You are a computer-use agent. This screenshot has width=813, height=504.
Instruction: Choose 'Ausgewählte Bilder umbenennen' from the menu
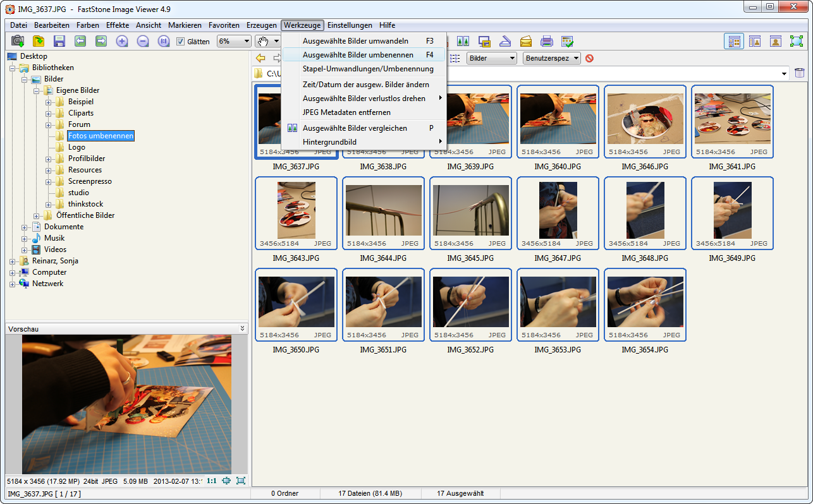[x=358, y=55]
